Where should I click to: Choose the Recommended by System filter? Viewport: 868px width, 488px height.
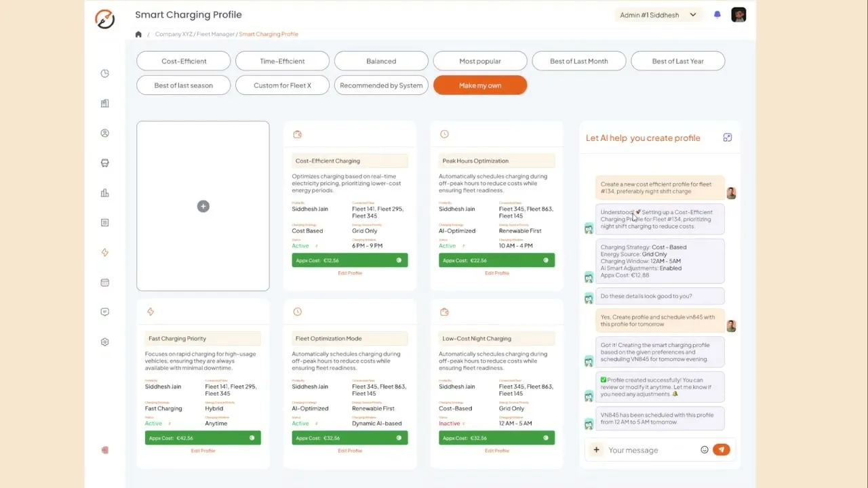click(381, 85)
